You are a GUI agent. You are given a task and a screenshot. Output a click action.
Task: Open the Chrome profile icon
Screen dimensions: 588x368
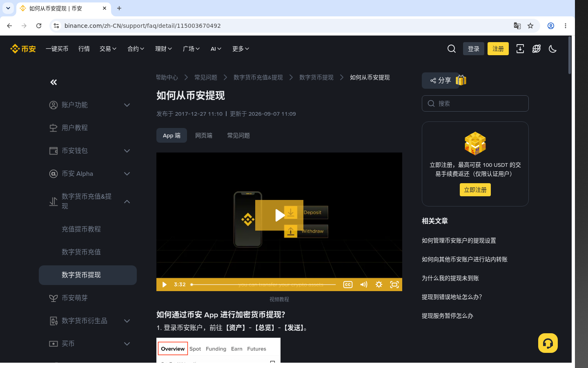[551, 26]
